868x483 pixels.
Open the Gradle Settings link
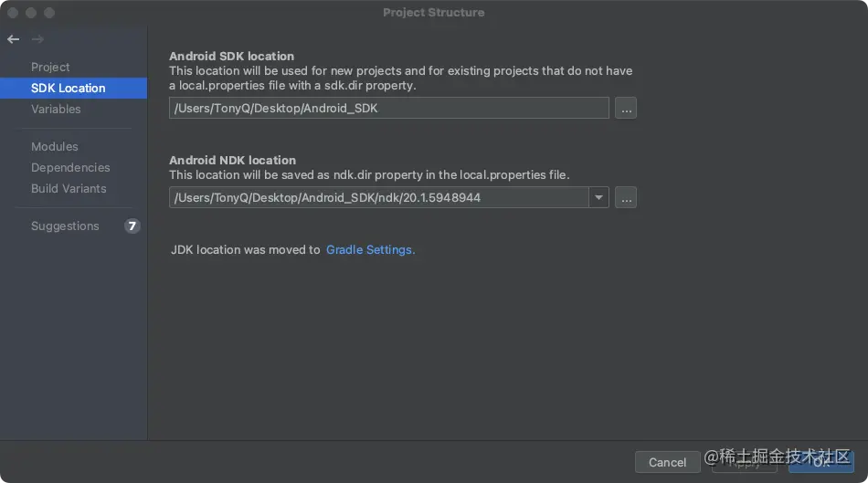(370, 249)
